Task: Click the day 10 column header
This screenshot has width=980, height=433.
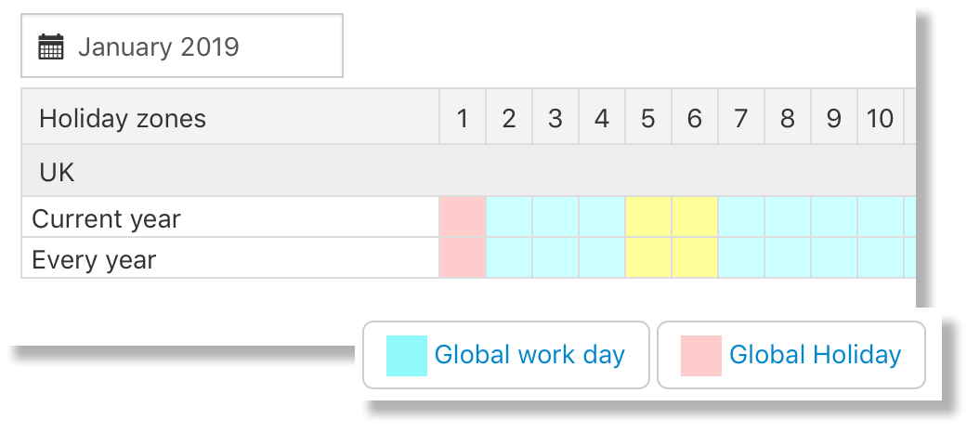Action: (x=880, y=118)
